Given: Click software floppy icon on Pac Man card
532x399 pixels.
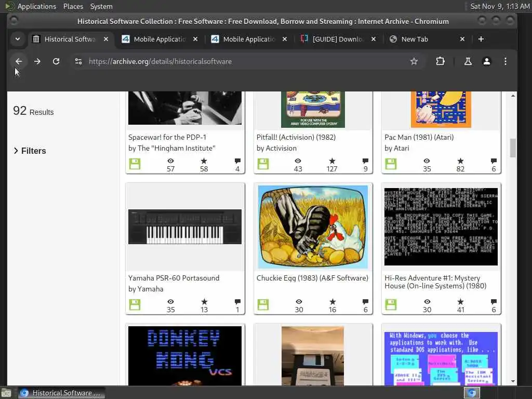Looking at the screenshot, I should pos(391,164).
